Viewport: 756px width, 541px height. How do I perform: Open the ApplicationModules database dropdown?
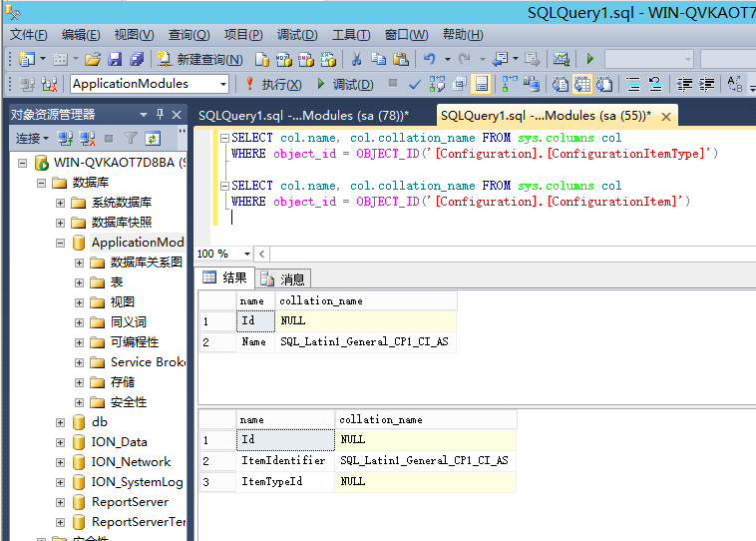point(222,85)
